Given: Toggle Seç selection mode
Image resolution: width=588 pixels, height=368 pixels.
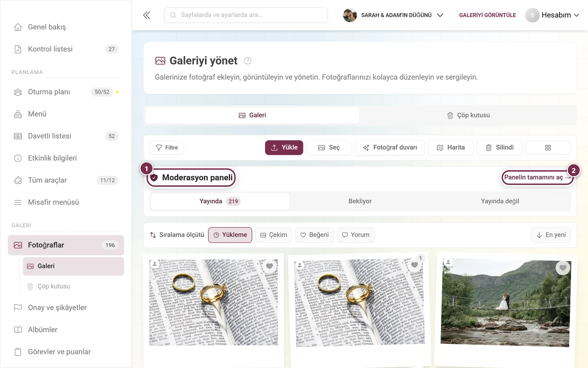Looking at the screenshot, I should [x=329, y=148].
